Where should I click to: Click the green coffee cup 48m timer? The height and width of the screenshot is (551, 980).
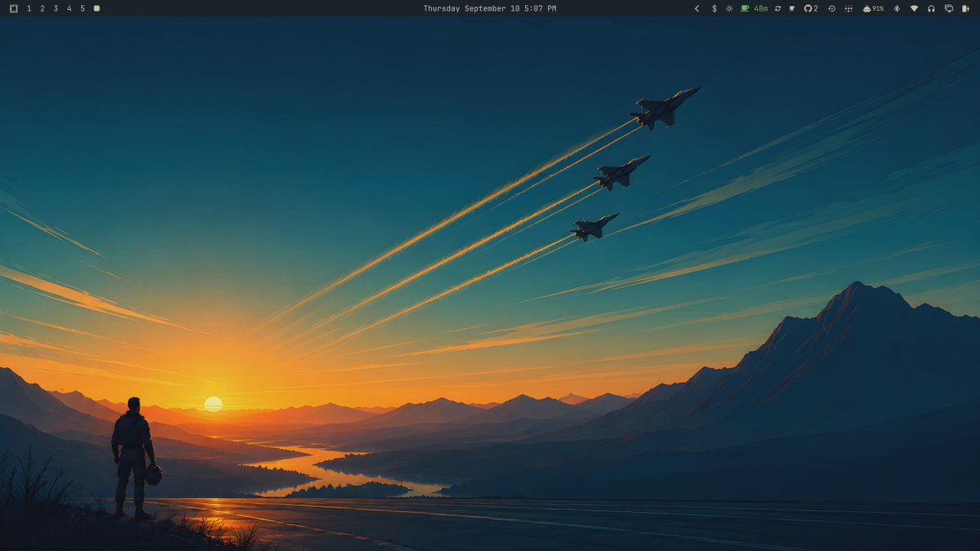pyautogui.click(x=754, y=8)
